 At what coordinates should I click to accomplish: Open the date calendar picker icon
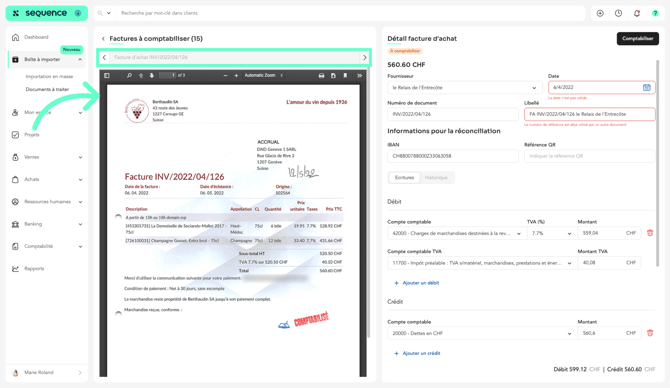pyautogui.click(x=646, y=87)
